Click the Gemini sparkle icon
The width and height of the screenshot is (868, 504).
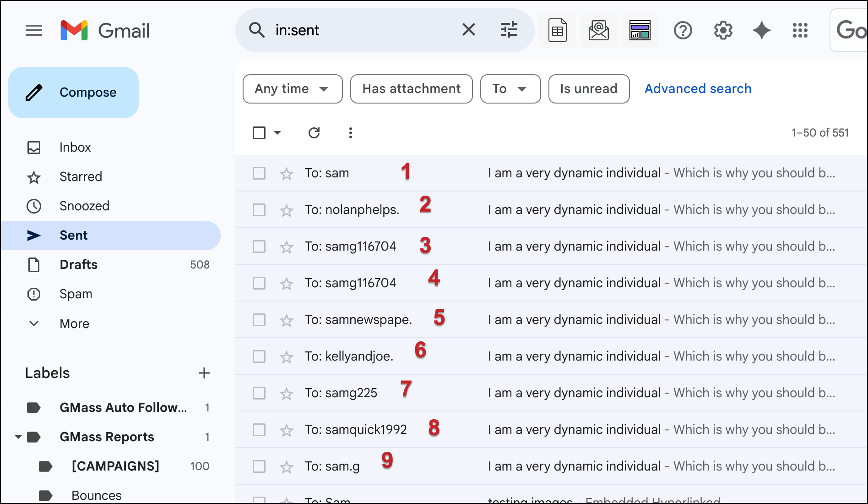click(x=762, y=31)
